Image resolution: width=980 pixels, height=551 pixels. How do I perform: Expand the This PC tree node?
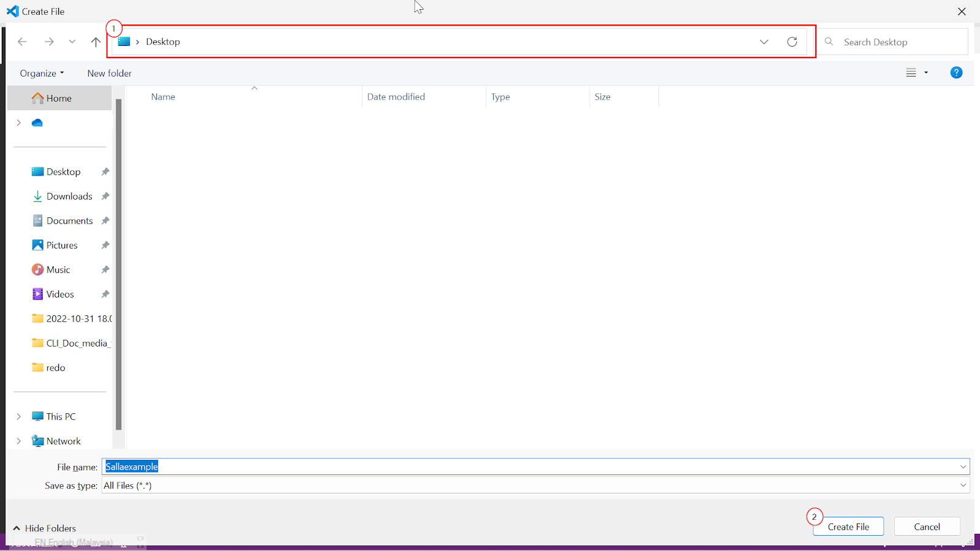click(18, 416)
